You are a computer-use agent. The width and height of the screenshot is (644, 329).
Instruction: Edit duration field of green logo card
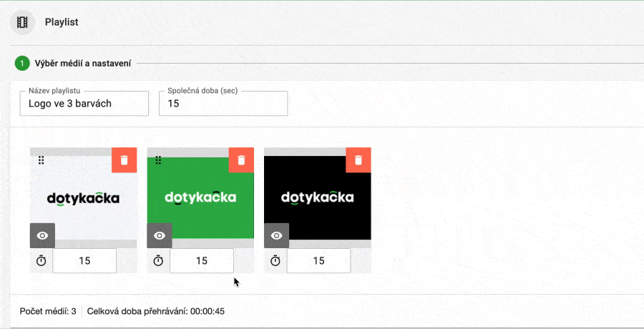(202, 261)
